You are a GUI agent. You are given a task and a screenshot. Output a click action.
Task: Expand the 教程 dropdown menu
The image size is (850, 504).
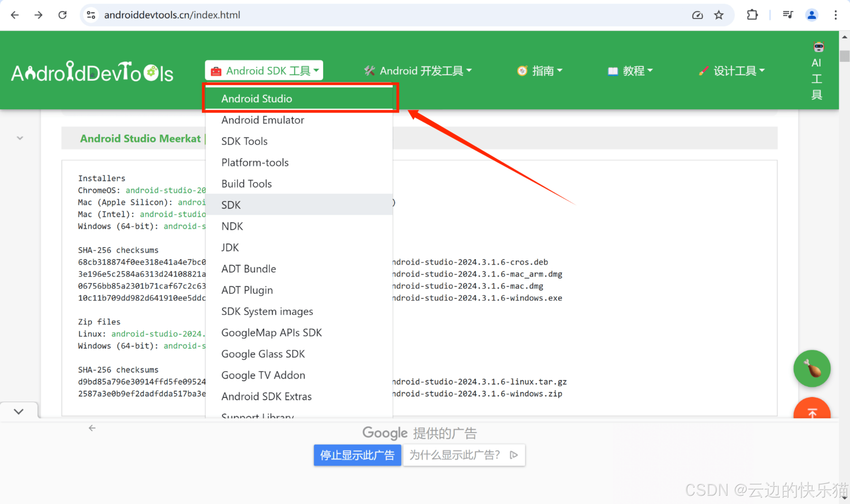point(630,71)
